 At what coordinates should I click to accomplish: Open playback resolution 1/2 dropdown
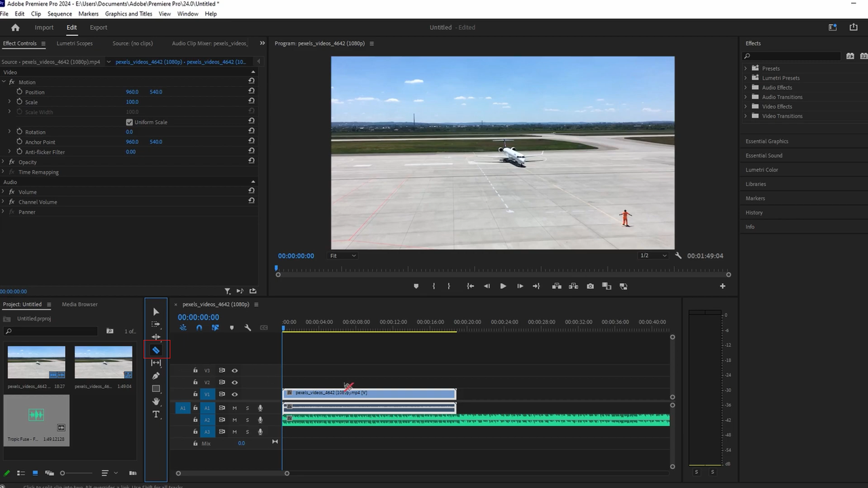coord(653,256)
